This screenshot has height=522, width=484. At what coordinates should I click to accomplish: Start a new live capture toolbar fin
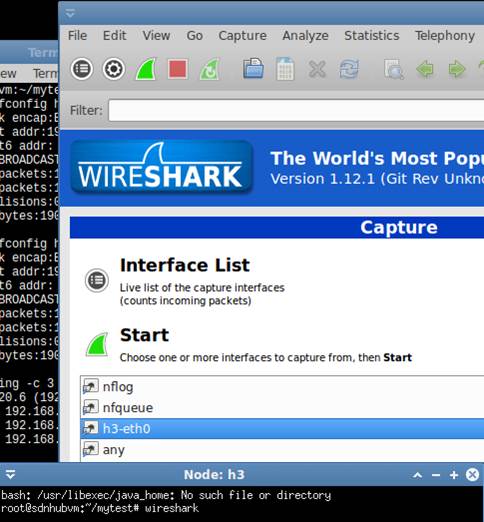click(x=146, y=69)
